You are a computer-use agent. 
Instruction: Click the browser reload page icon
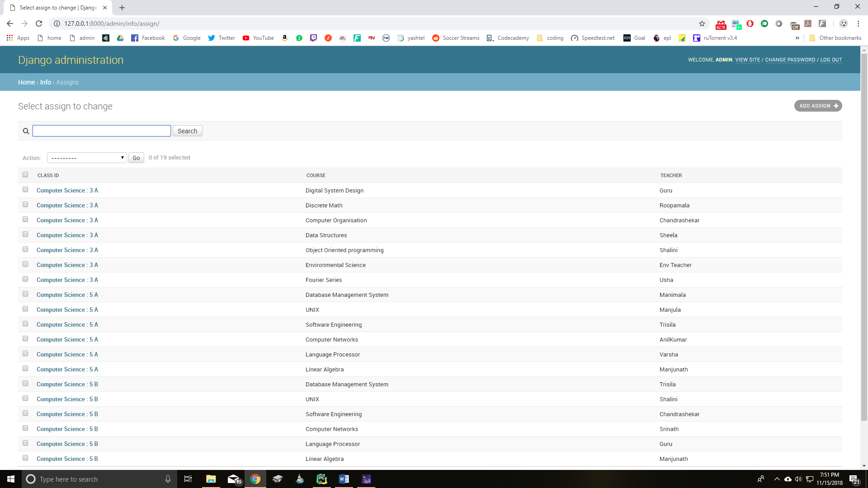coord(39,23)
